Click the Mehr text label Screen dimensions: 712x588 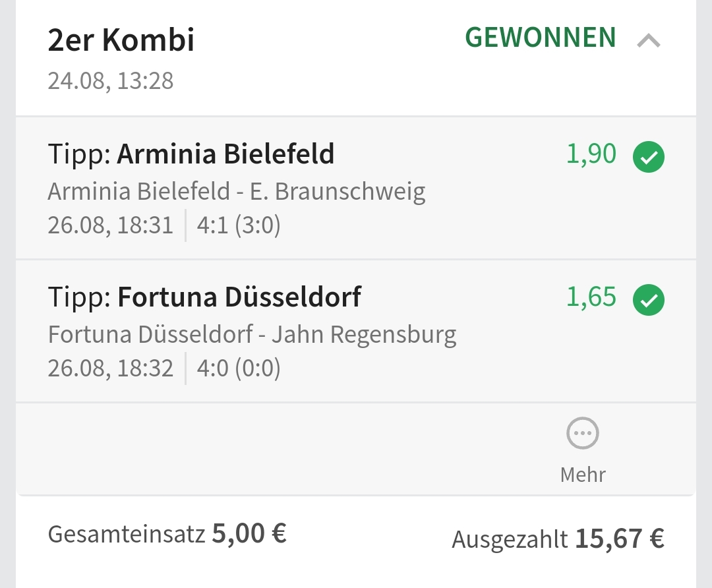coord(583,474)
